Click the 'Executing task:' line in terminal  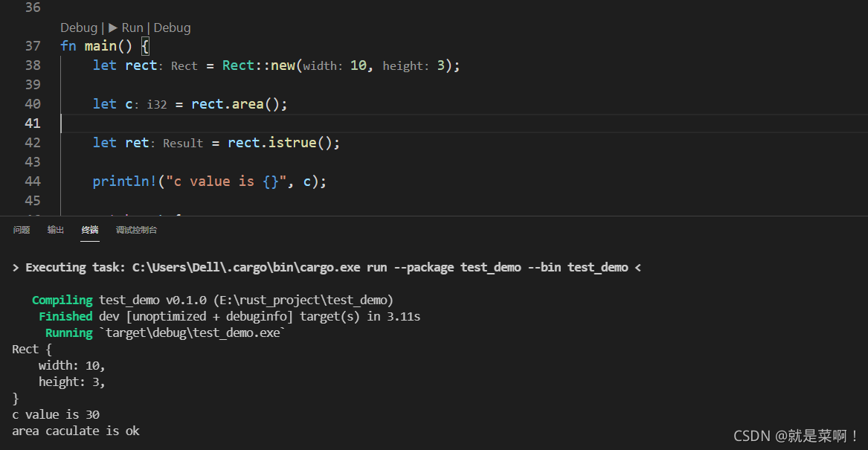pyautogui.click(x=327, y=267)
